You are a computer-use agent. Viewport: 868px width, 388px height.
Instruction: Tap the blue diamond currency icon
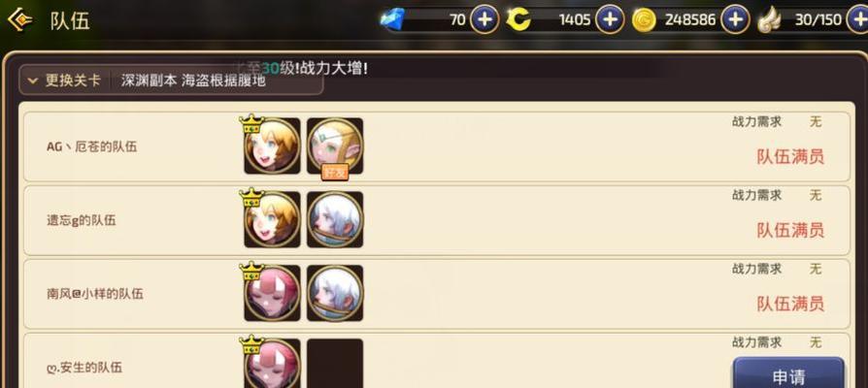[x=392, y=20]
